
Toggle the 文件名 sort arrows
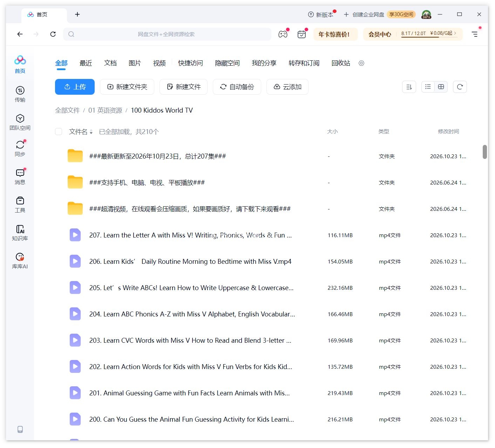pos(91,132)
